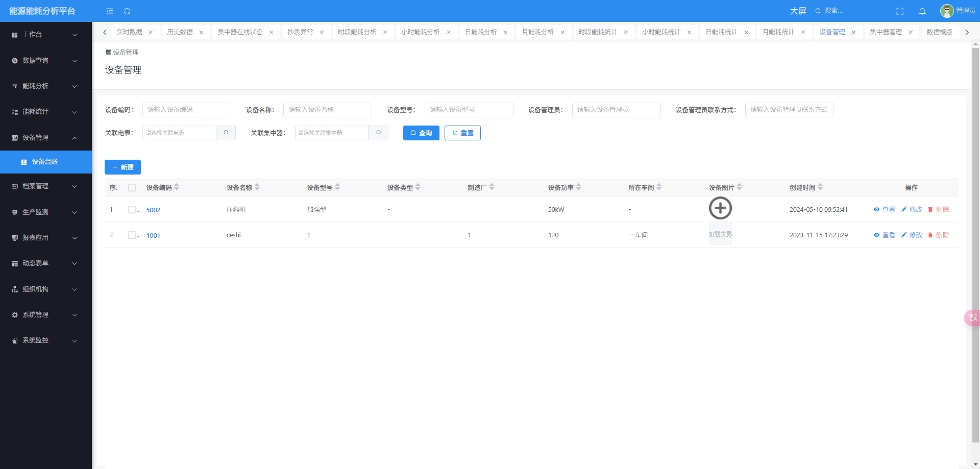Select checkbox for device 1001 row

click(x=132, y=235)
